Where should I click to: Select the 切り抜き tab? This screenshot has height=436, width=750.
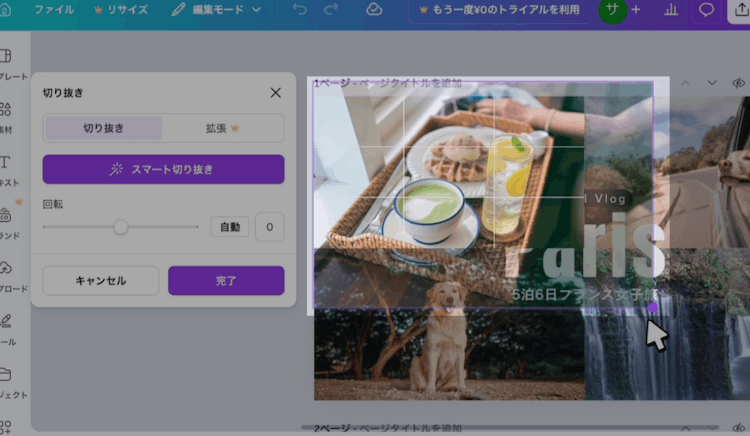pyautogui.click(x=103, y=128)
